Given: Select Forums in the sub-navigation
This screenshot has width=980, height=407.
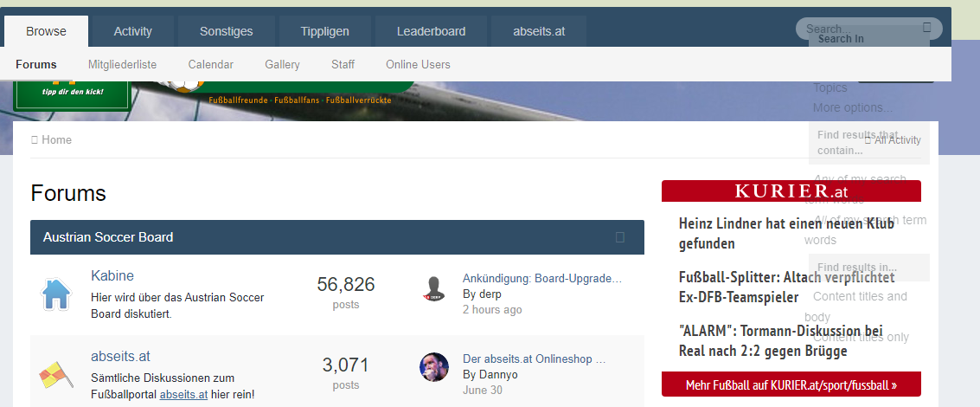Looking at the screenshot, I should pyautogui.click(x=36, y=64).
